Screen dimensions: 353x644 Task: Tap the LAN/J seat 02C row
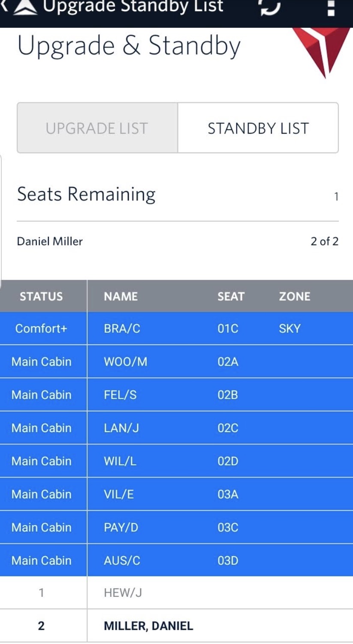click(176, 428)
